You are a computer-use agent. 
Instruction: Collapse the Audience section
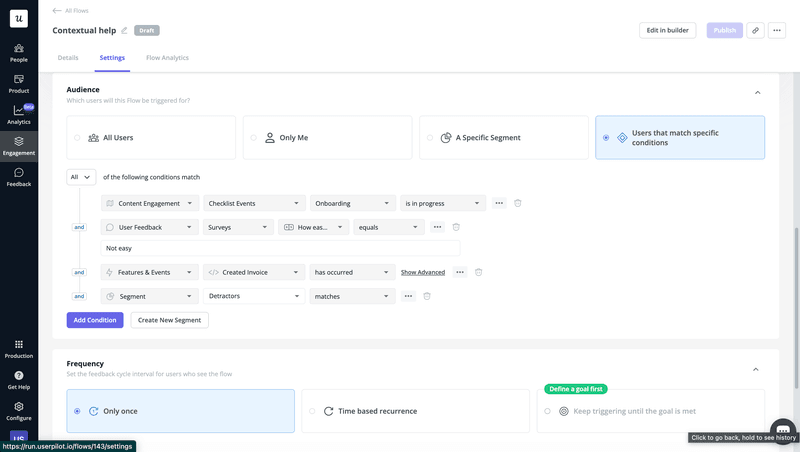(x=757, y=92)
